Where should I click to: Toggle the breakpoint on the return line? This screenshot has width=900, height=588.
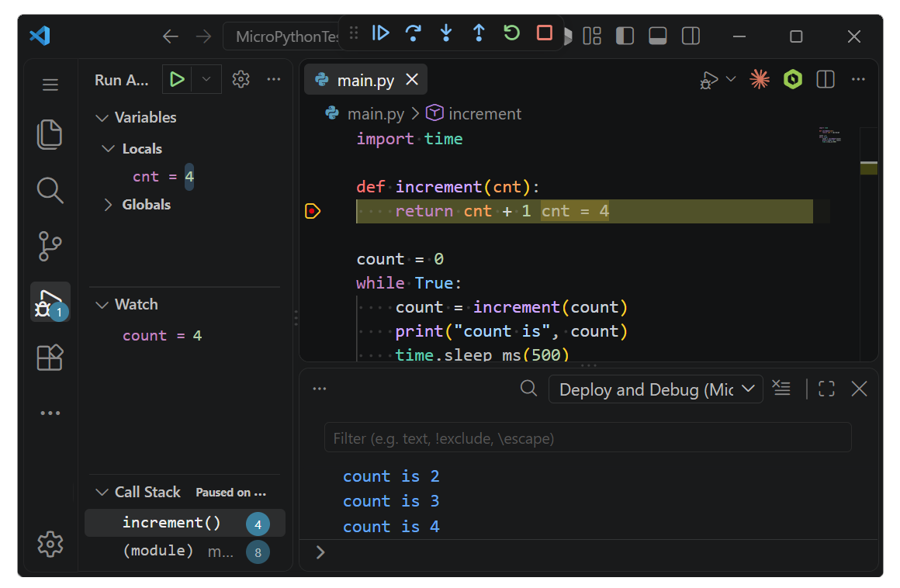312,211
